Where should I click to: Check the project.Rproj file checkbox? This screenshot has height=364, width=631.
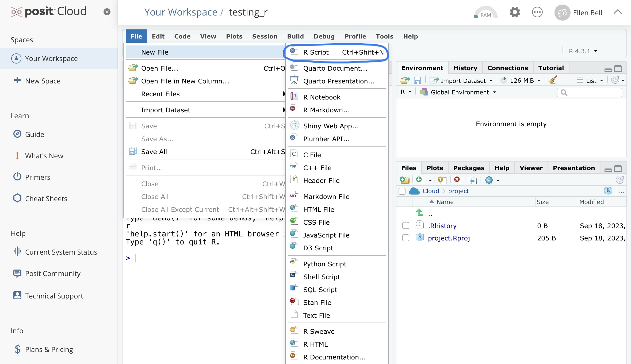coord(406,238)
